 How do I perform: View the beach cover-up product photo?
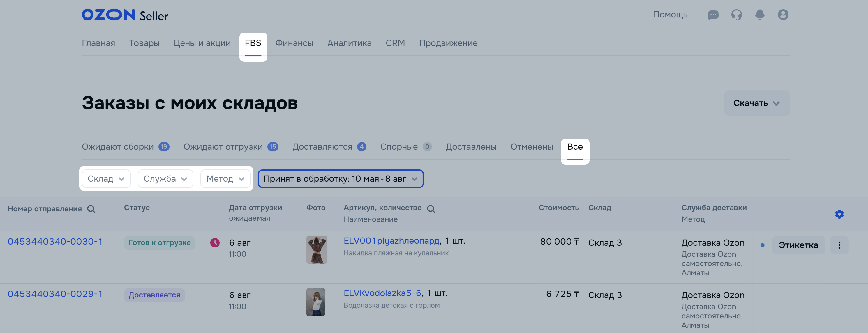click(x=316, y=249)
